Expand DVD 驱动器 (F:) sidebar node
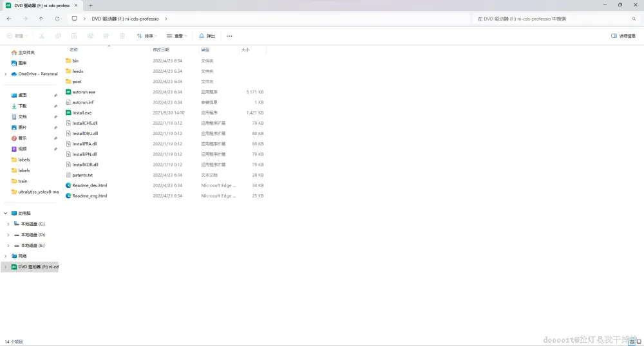 (x=6, y=267)
